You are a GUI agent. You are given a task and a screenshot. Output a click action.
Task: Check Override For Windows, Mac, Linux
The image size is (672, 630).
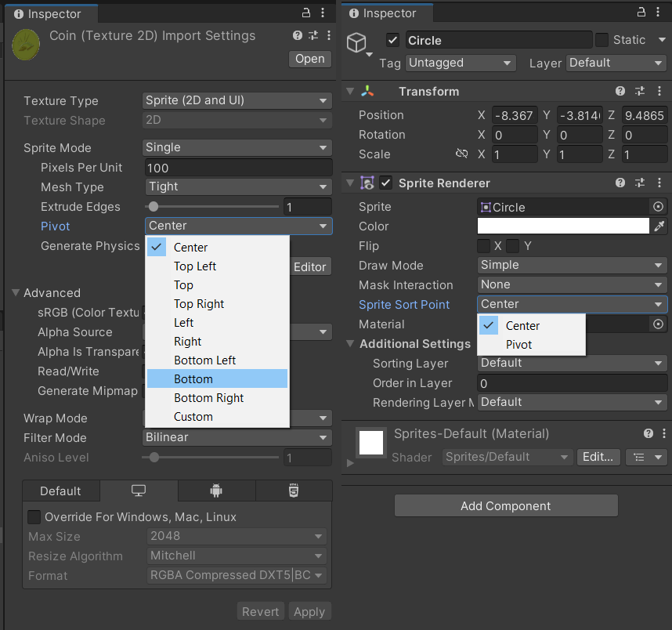34,517
